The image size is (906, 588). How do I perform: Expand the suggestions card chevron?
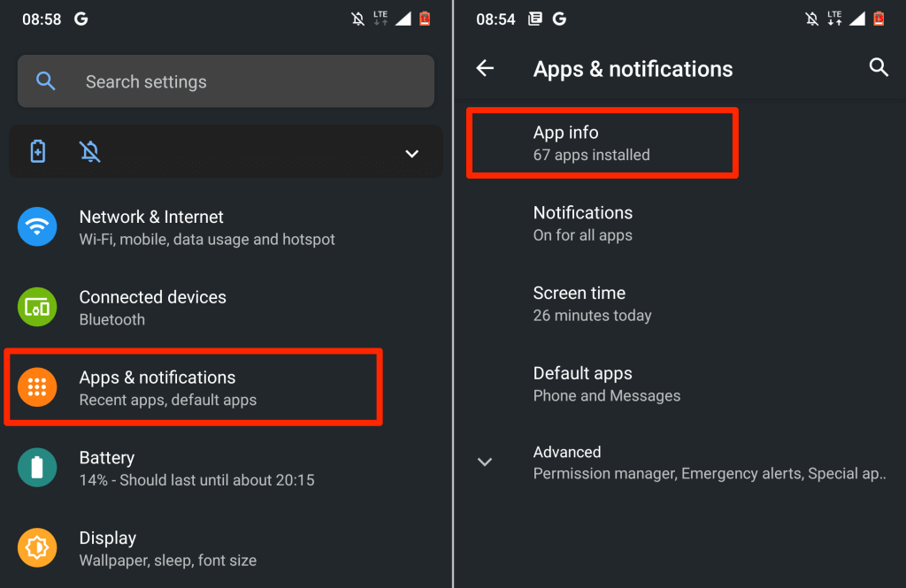pos(411,153)
